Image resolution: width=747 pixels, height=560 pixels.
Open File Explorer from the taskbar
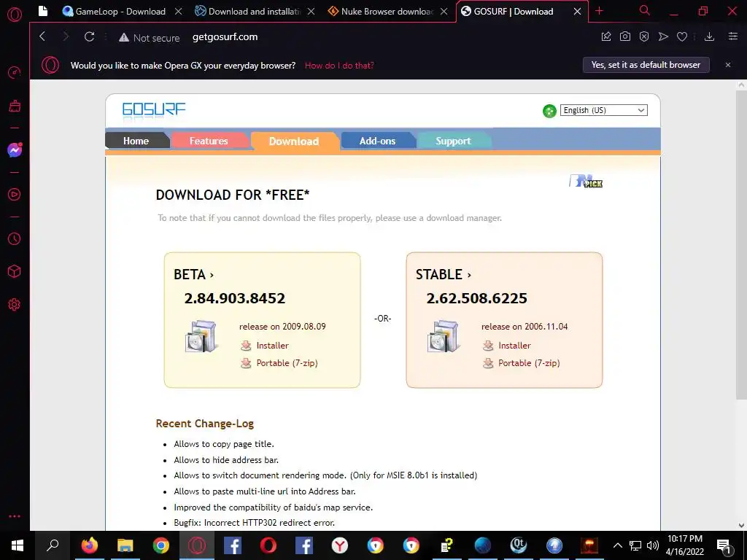125,545
